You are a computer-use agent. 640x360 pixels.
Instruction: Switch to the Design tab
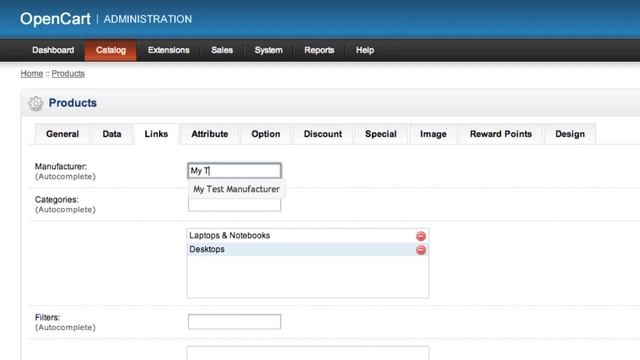tap(570, 134)
